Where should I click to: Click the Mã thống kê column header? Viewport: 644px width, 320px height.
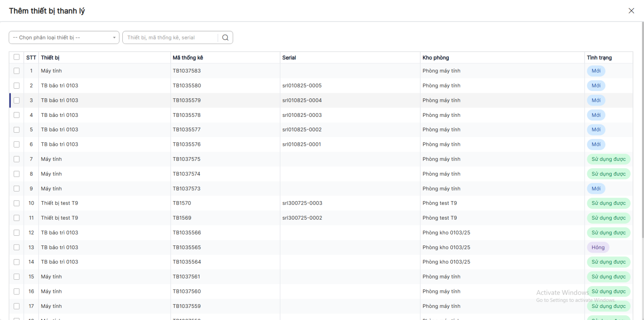click(x=188, y=58)
